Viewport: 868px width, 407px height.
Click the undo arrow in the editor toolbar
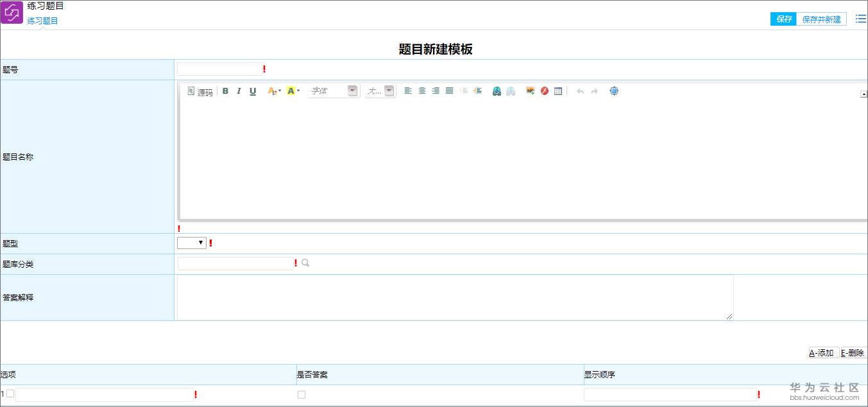click(579, 91)
